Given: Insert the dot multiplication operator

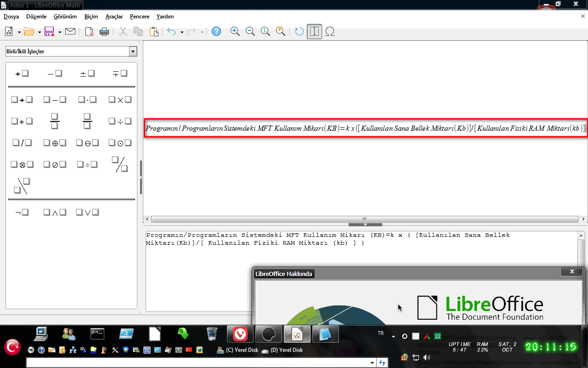Looking at the screenshot, I should [87, 99].
